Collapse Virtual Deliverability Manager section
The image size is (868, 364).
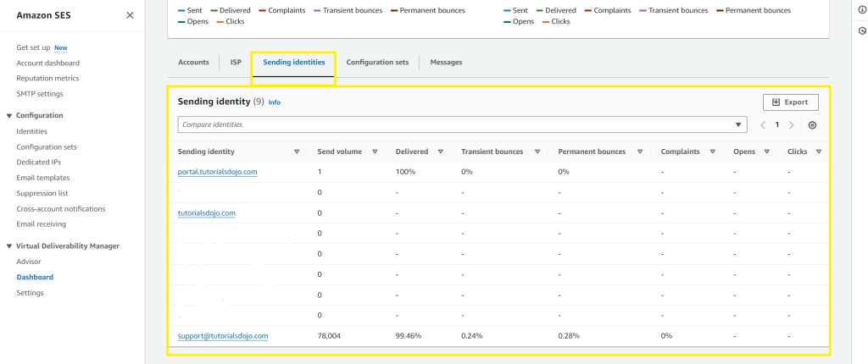click(x=9, y=246)
